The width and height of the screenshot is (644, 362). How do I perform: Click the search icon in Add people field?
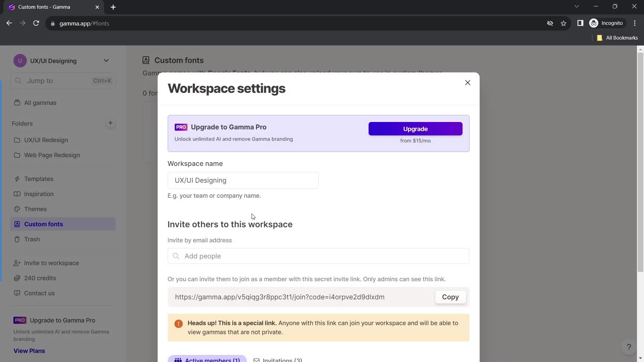(176, 256)
